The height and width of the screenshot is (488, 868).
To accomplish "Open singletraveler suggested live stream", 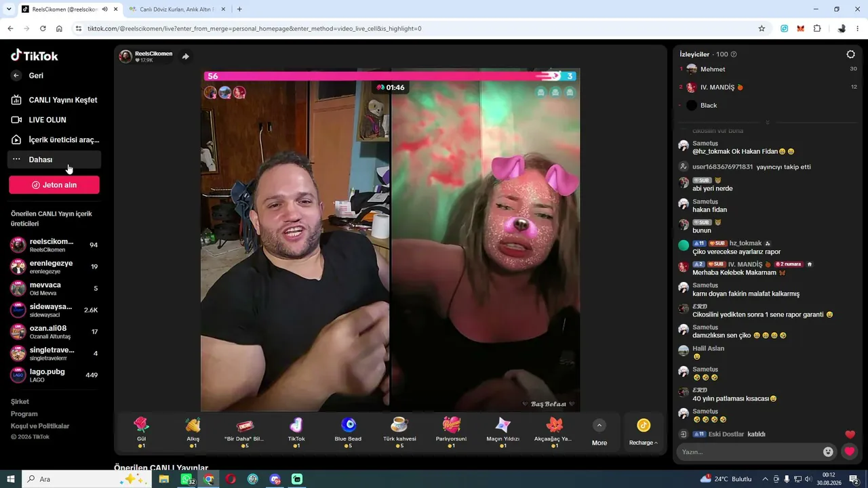I will point(54,354).
